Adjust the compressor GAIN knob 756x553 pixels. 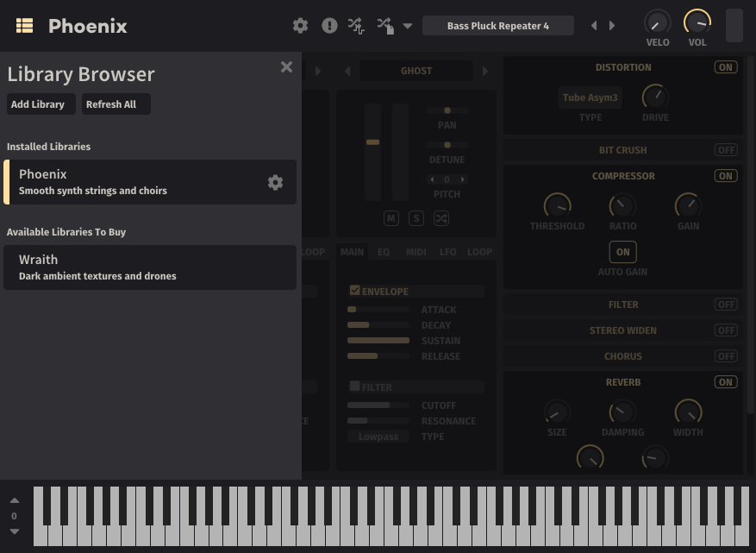point(688,206)
